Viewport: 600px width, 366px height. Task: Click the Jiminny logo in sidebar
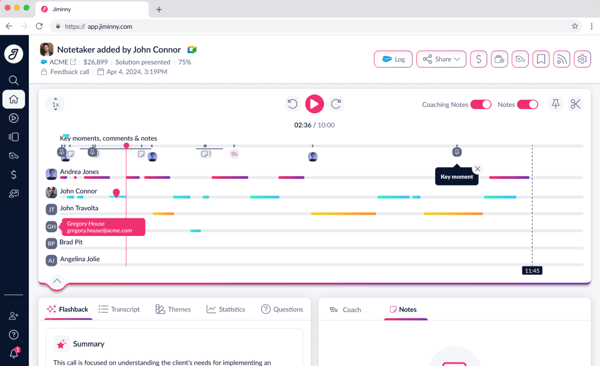tap(13, 54)
